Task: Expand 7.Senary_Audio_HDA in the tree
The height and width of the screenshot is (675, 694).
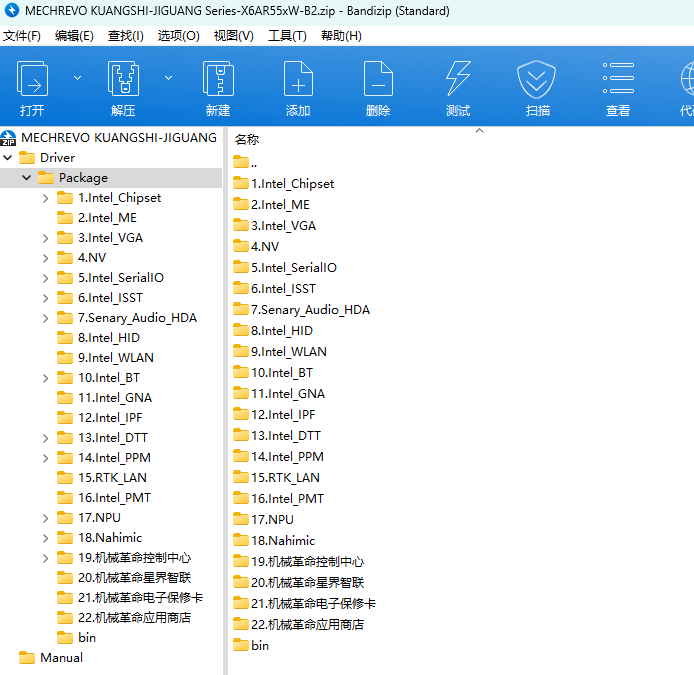Action: [x=46, y=318]
